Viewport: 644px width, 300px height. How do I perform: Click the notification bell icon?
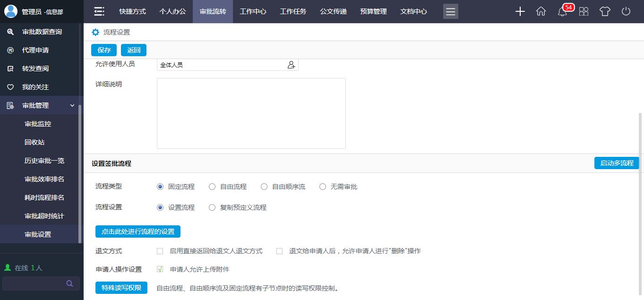click(x=562, y=12)
